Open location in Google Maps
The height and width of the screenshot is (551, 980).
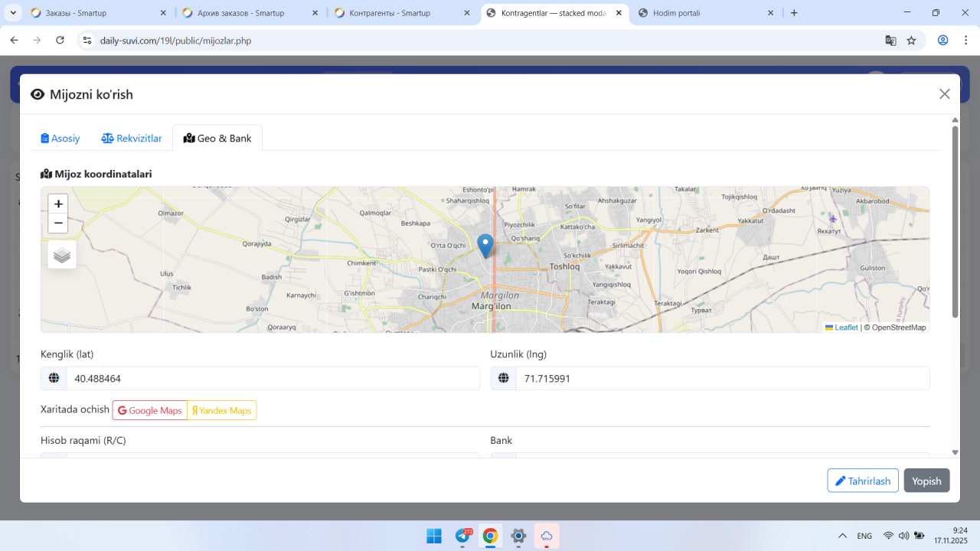150,411
